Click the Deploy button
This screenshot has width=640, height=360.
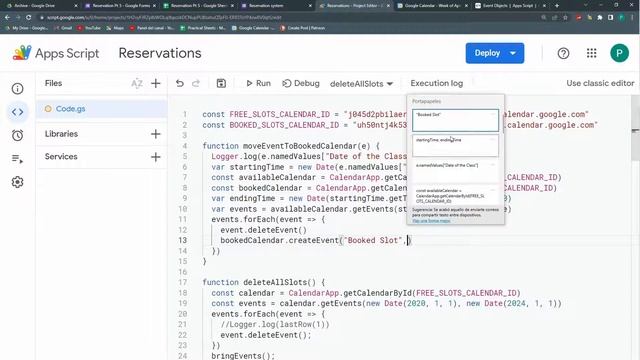click(495, 53)
